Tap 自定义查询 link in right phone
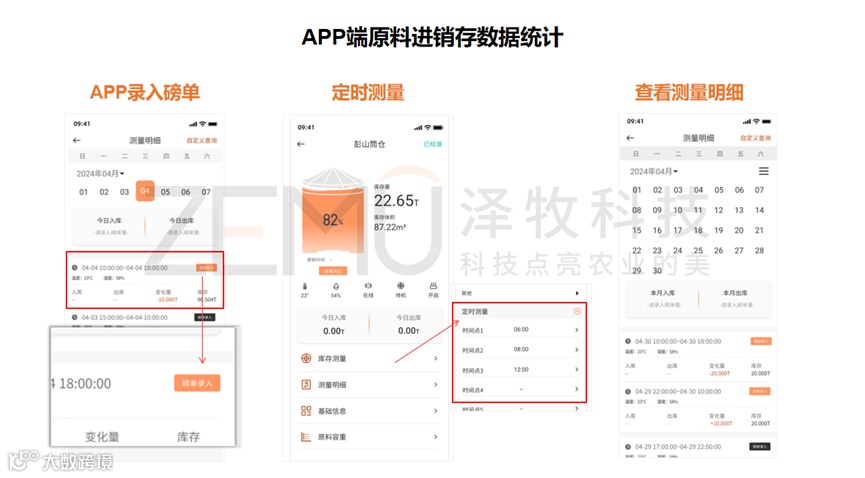The width and height of the screenshot is (865, 478). (756, 138)
